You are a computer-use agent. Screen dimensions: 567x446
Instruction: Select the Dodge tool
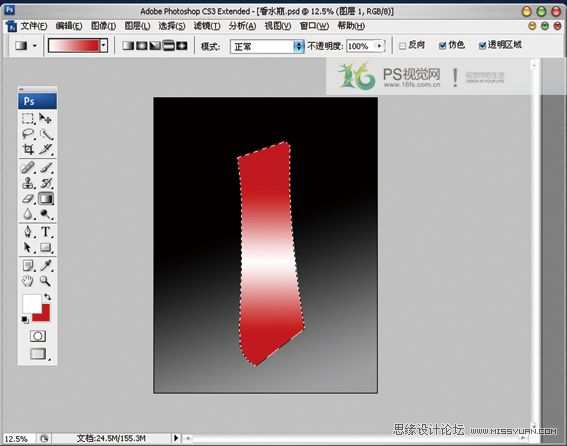point(46,214)
